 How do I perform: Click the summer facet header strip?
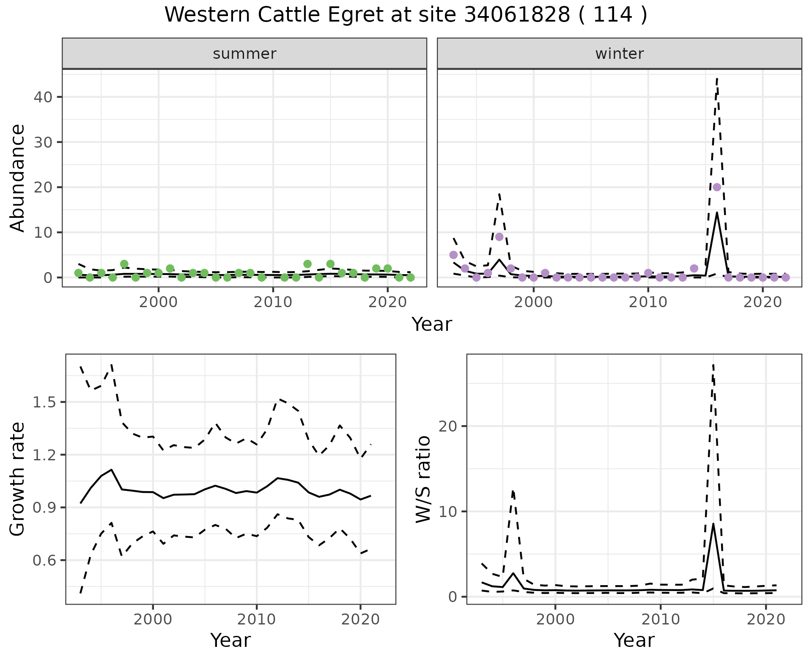point(244,54)
